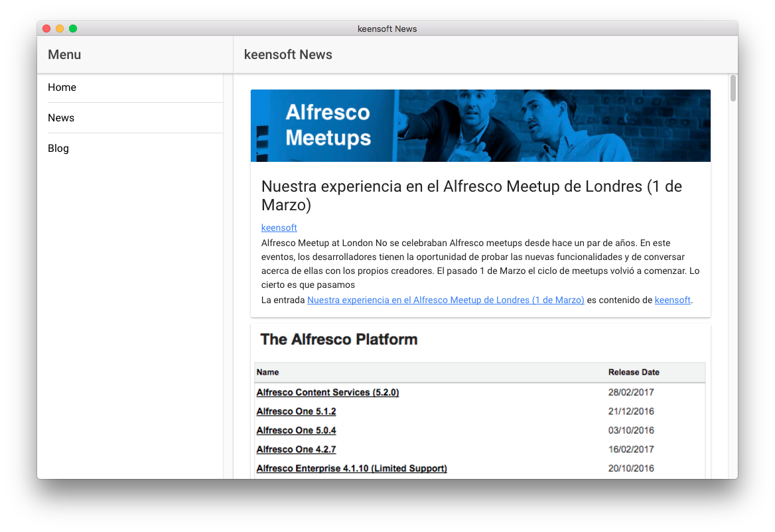775x532 pixels.
Task: Click the date 20/10/2016
Action: coord(630,468)
